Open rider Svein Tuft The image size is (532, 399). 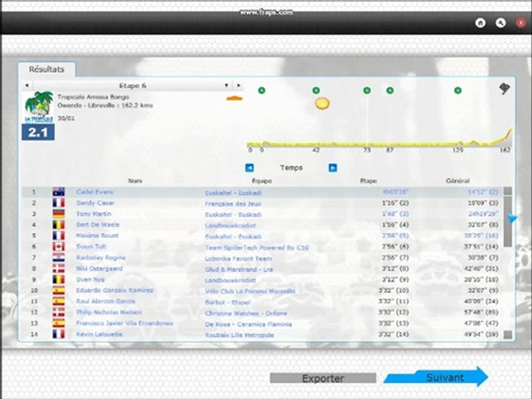coord(91,246)
